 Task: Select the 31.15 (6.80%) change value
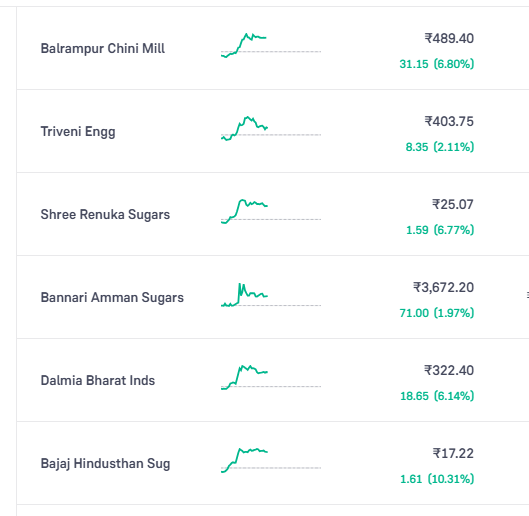(x=437, y=64)
